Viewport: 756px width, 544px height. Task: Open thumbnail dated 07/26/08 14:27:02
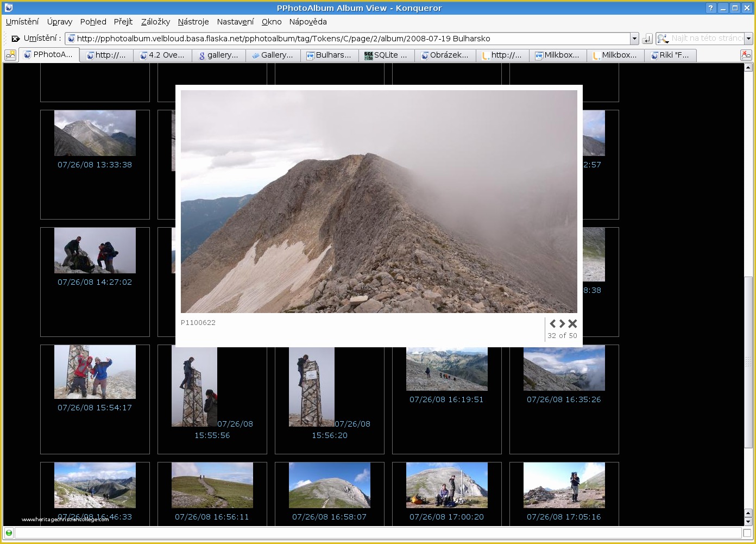[x=95, y=251]
